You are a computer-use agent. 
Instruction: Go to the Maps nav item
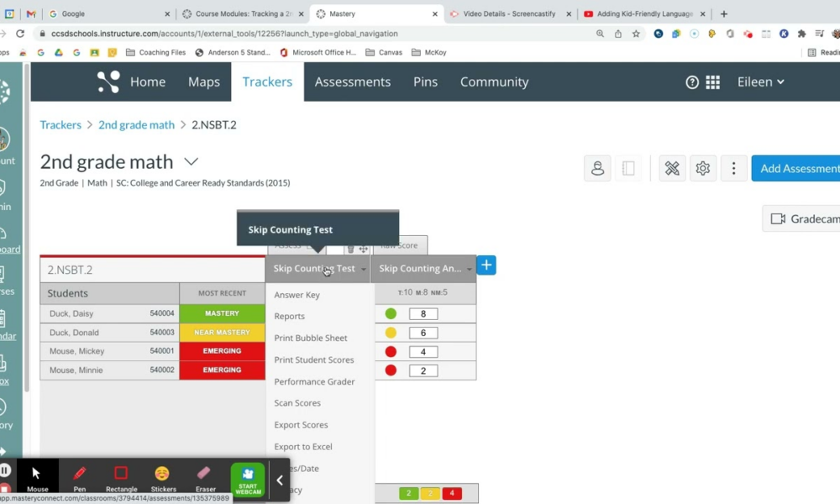tap(204, 82)
